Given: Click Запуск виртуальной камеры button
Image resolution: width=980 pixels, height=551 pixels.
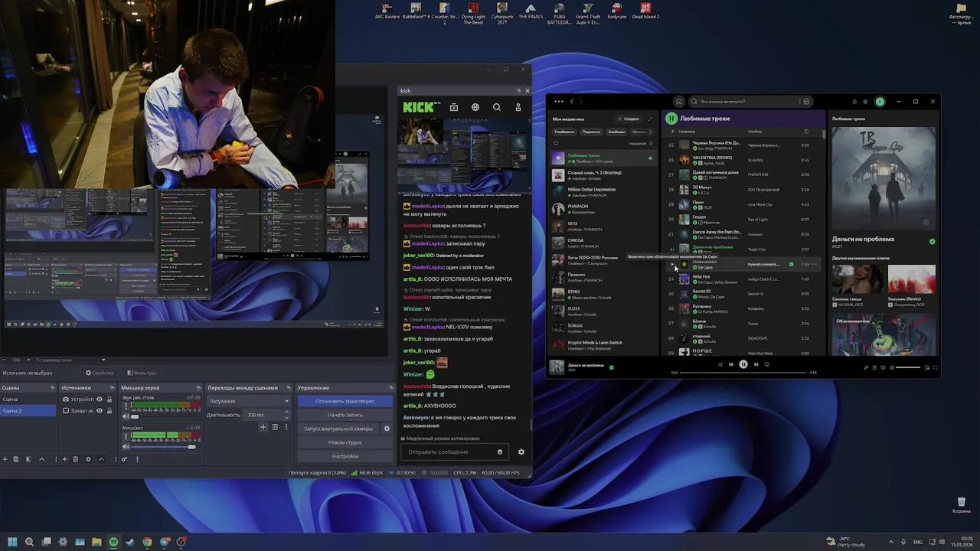Looking at the screenshot, I should tap(338, 429).
